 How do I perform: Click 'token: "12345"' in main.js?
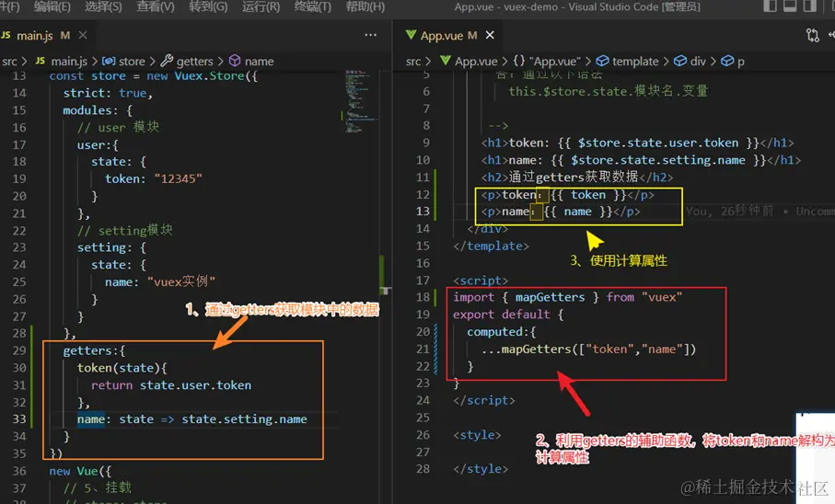(154, 178)
